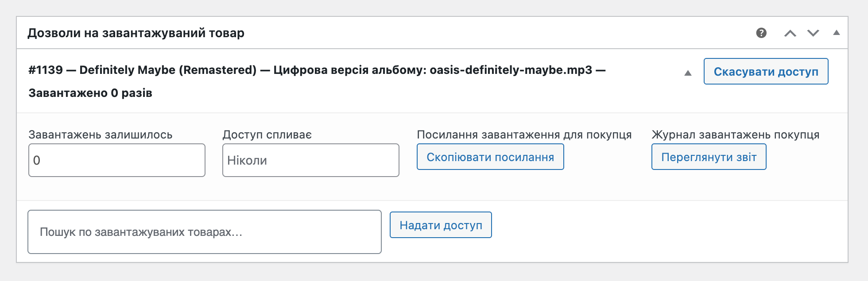Copy link via Скопіювати посилання

click(490, 157)
